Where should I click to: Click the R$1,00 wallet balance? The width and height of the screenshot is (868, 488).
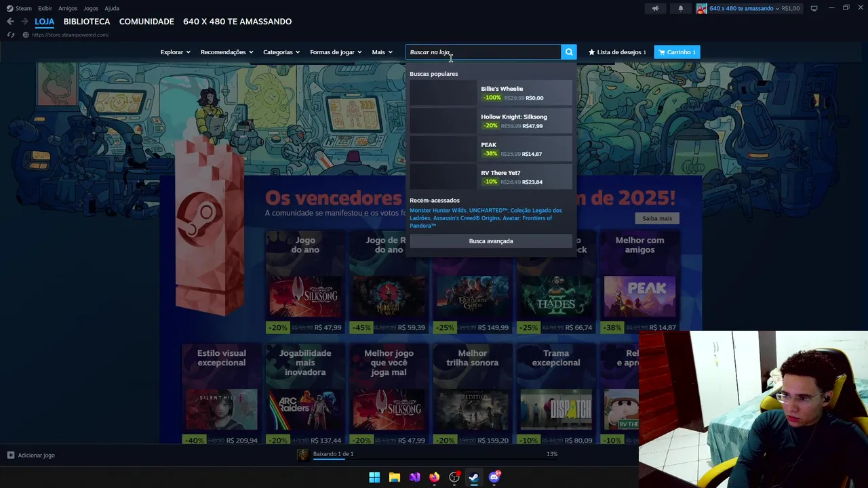tap(791, 8)
